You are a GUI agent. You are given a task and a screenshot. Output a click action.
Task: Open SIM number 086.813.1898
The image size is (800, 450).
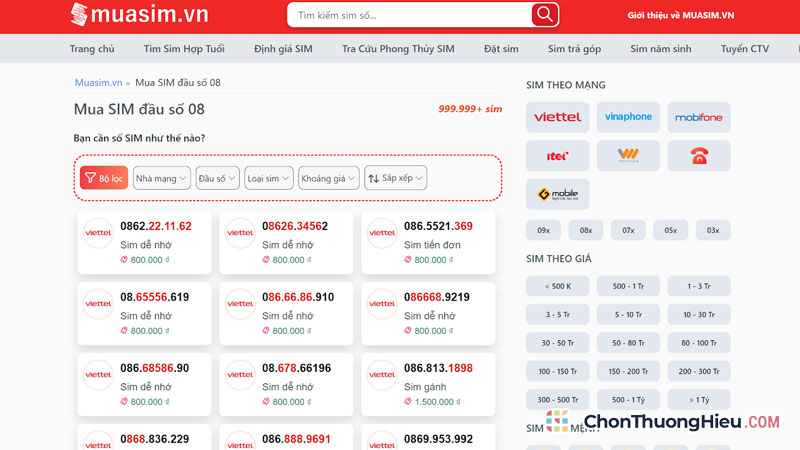pos(438,368)
